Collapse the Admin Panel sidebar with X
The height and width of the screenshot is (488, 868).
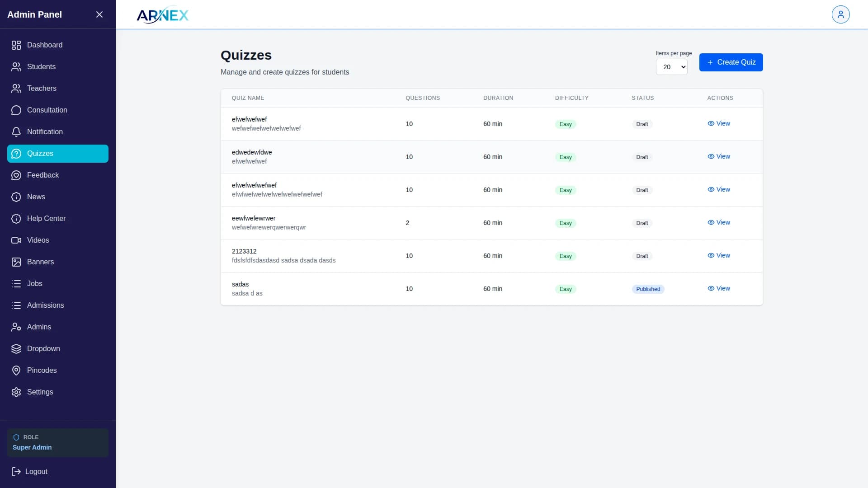99,14
